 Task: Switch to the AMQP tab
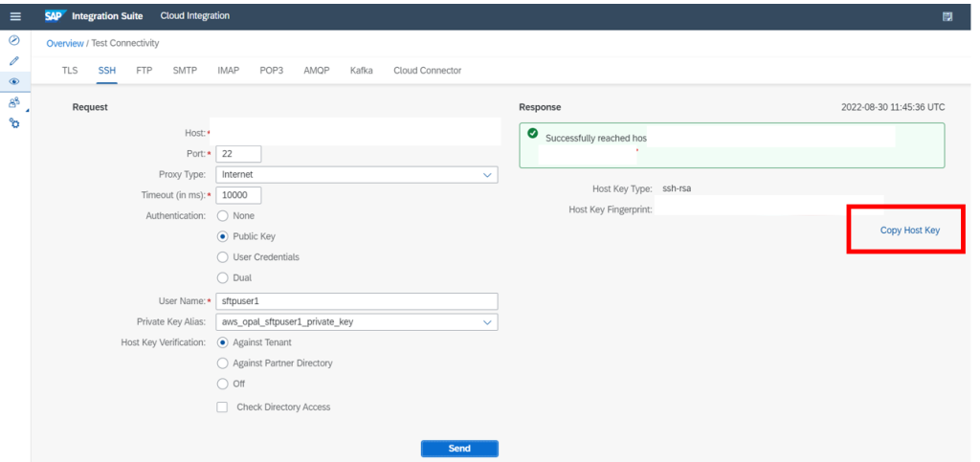point(316,71)
